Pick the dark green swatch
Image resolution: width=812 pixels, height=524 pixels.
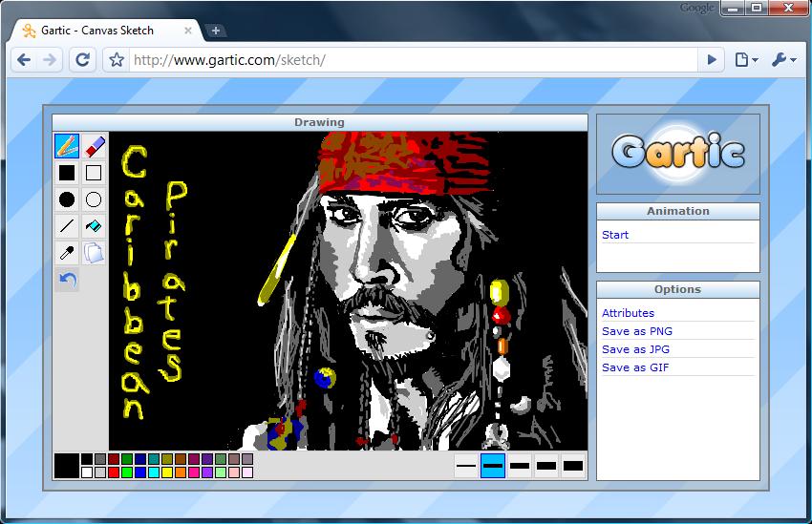pyautogui.click(x=127, y=459)
